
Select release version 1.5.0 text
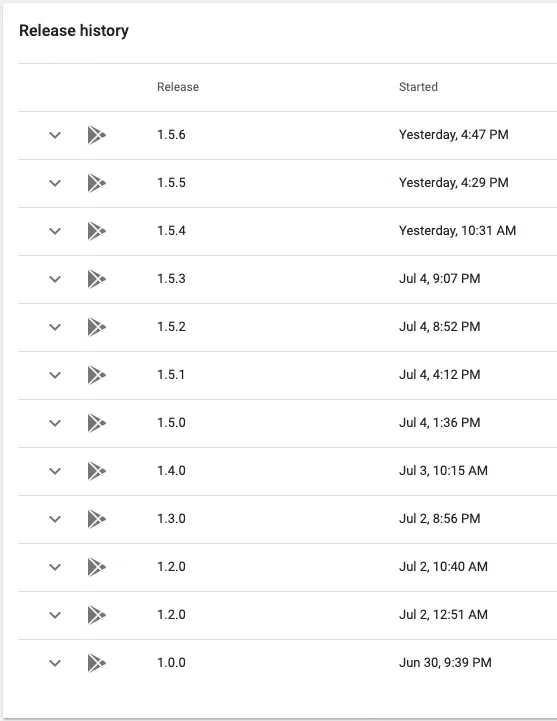[x=171, y=423]
